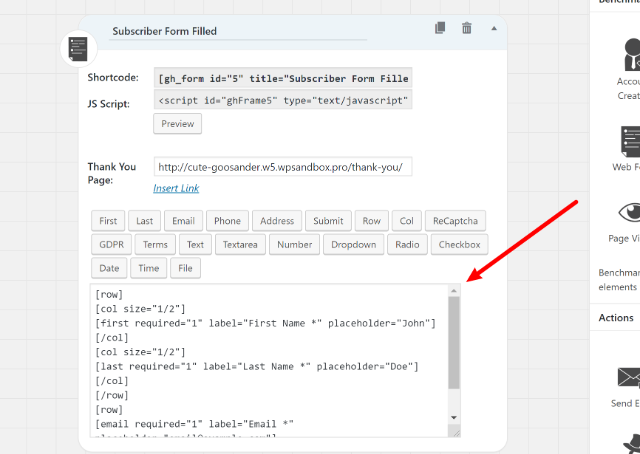Image resolution: width=640 pixels, height=454 pixels.
Task: Insert a File upload field
Action: point(185,268)
